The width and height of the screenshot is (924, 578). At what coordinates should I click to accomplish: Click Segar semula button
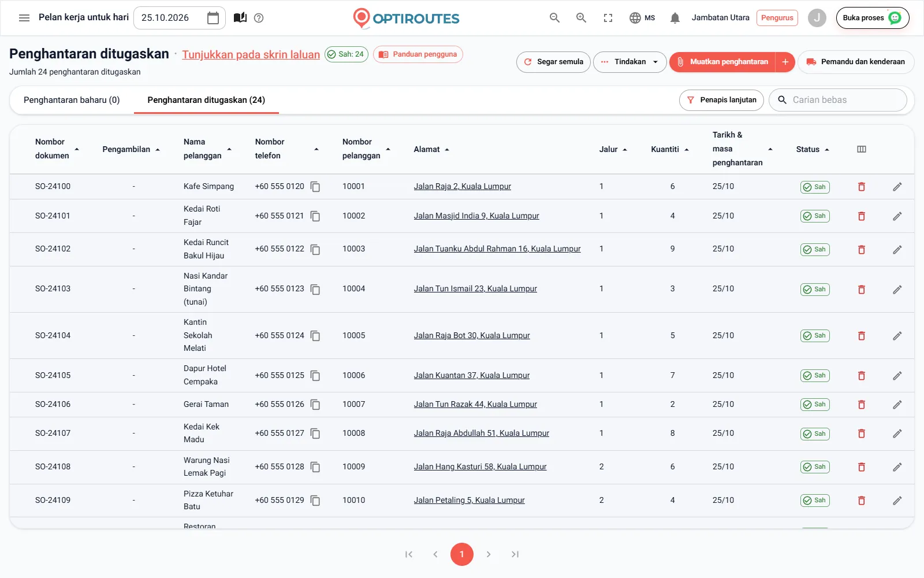pyautogui.click(x=553, y=62)
